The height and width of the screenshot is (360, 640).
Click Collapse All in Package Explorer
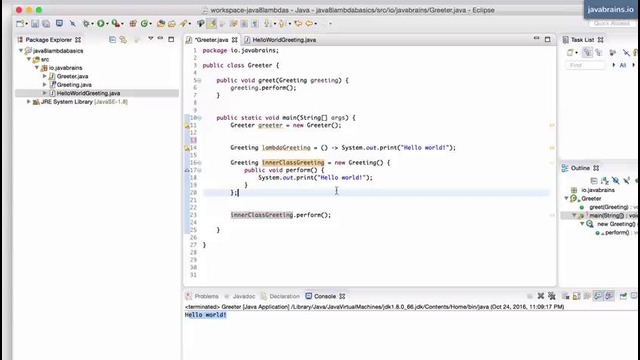pyautogui.click(x=112, y=40)
